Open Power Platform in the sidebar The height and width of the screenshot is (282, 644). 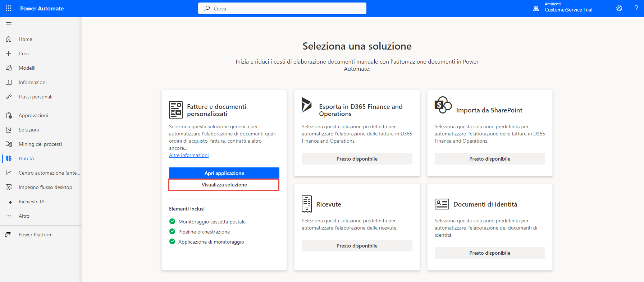tap(36, 235)
